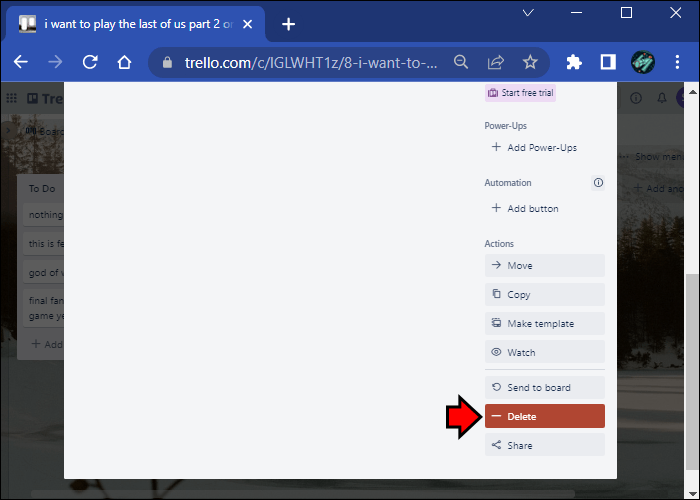
Task: Click the page scroll down arrow
Action: (x=692, y=494)
